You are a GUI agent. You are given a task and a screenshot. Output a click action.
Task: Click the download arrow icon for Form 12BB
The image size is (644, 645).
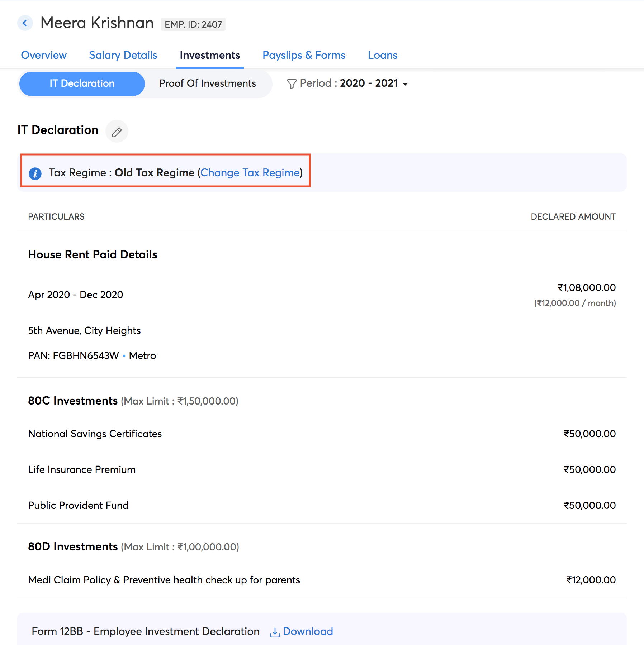pos(275,632)
